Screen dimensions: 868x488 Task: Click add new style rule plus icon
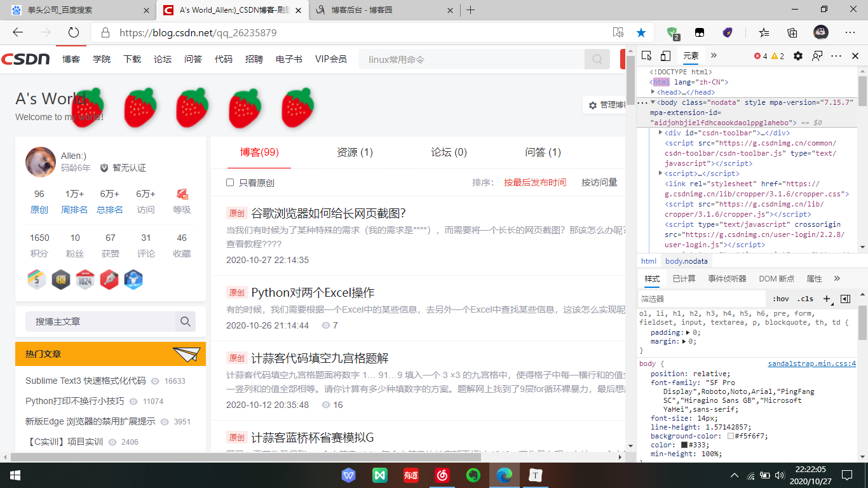[827, 299]
